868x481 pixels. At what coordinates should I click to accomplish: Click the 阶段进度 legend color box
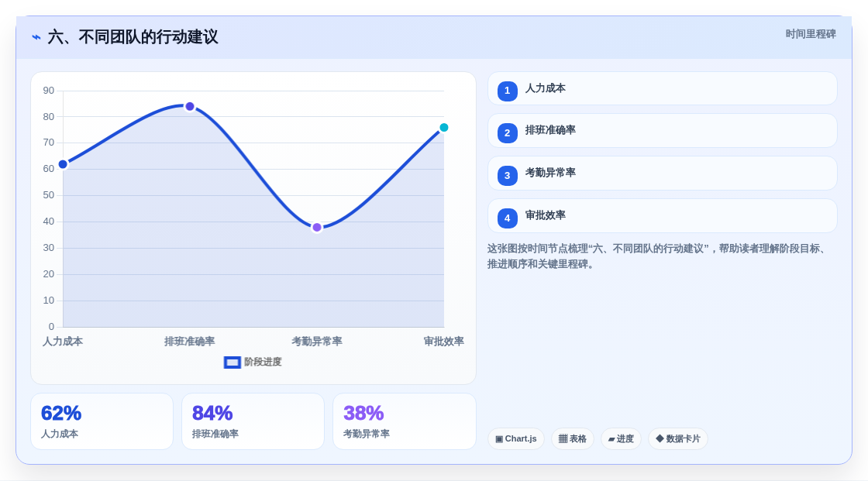click(232, 362)
